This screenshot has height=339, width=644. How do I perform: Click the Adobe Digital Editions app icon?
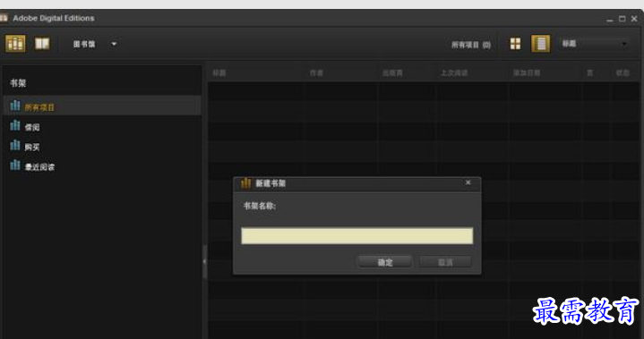coord(4,18)
